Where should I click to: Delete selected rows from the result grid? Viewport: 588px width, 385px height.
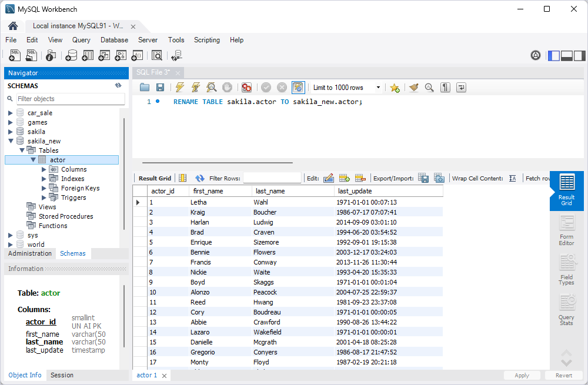coord(360,179)
